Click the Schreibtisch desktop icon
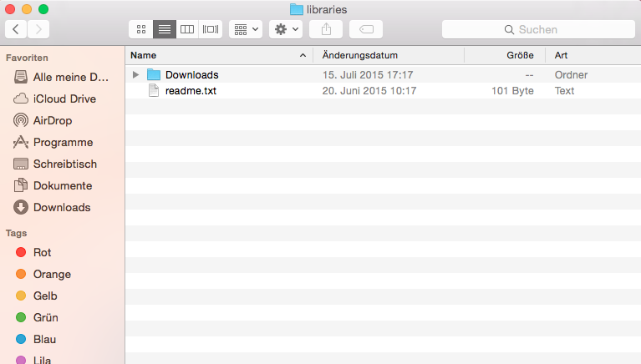Image resolution: width=641 pixels, height=364 pixels. pos(21,164)
